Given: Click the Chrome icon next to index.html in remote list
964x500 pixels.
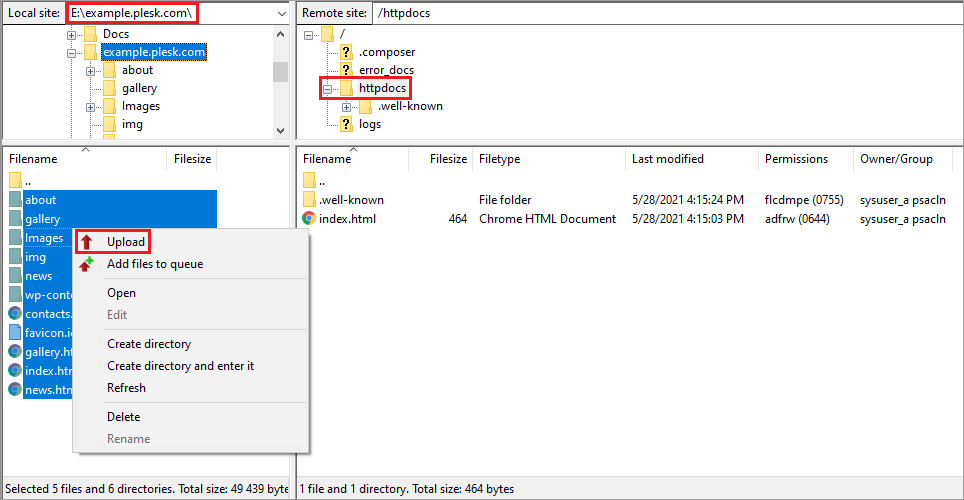Looking at the screenshot, I should (310, 219).
